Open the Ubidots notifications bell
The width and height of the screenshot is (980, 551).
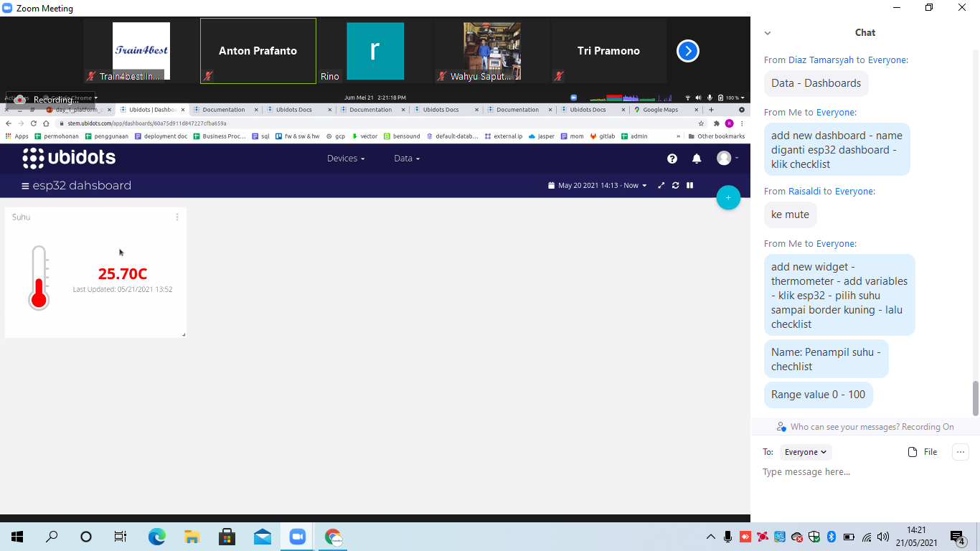click(x=696, y=159)
